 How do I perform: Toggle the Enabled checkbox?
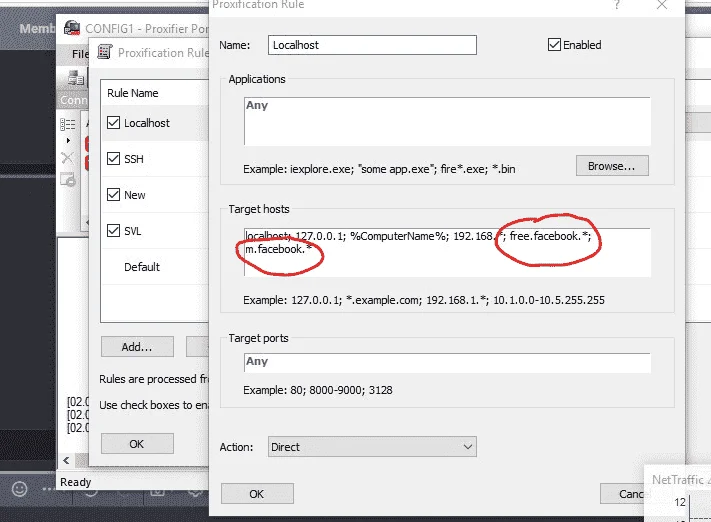554,45
